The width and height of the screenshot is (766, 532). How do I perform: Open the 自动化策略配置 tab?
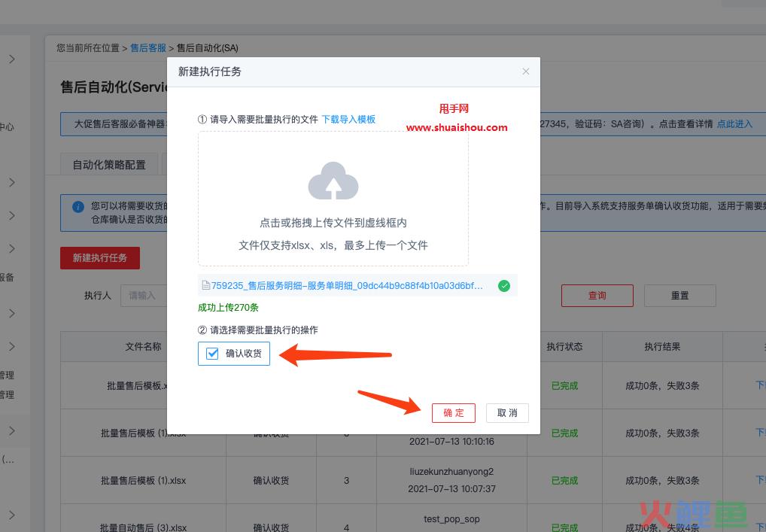coord(109,165)
